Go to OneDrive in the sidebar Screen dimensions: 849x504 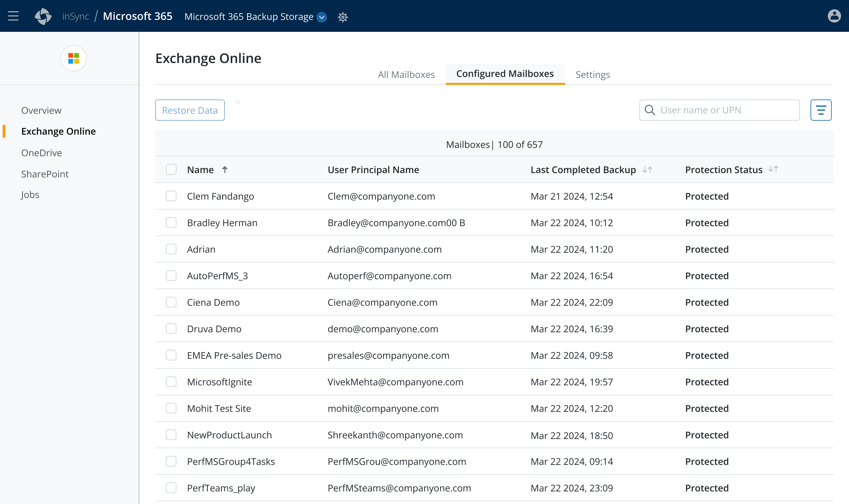(x=41, y=153)
